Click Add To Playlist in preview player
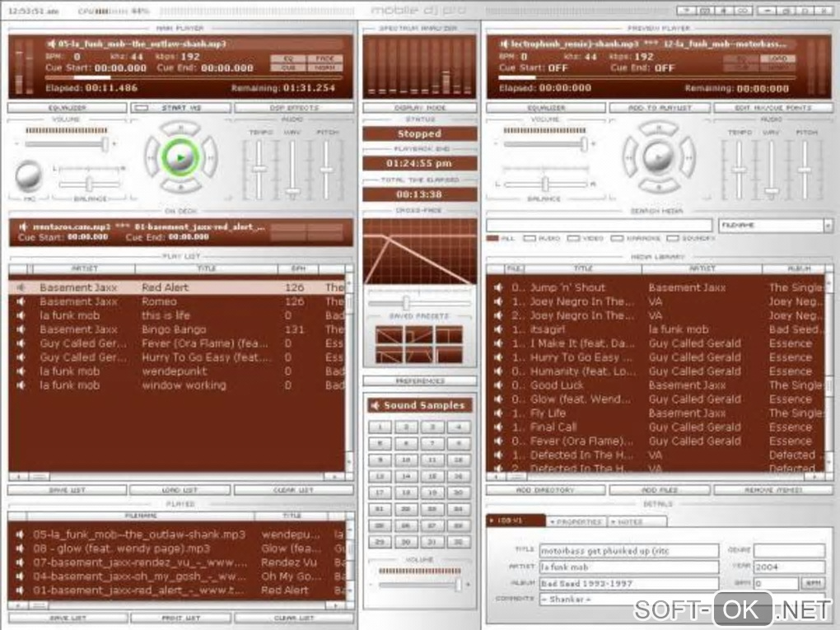 click(660, 108)
